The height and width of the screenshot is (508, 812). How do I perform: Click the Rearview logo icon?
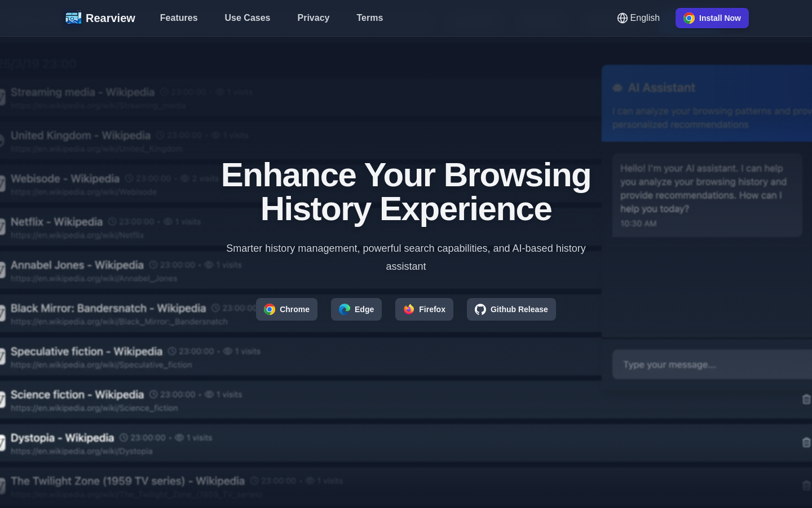(73, 18)
